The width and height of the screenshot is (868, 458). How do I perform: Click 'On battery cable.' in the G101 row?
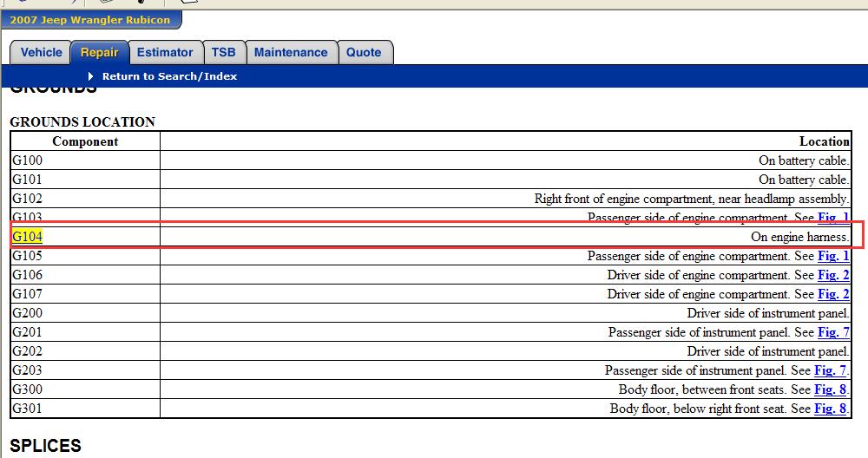[804, 180]
